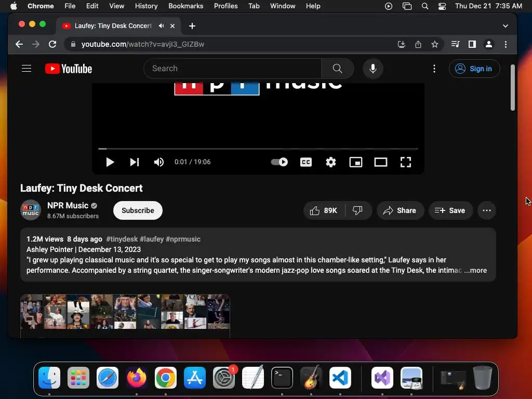Screen dimensions: 532x399
Task: Open Visual Studio Code from the Dock
Action: click(x=340, y=378)
